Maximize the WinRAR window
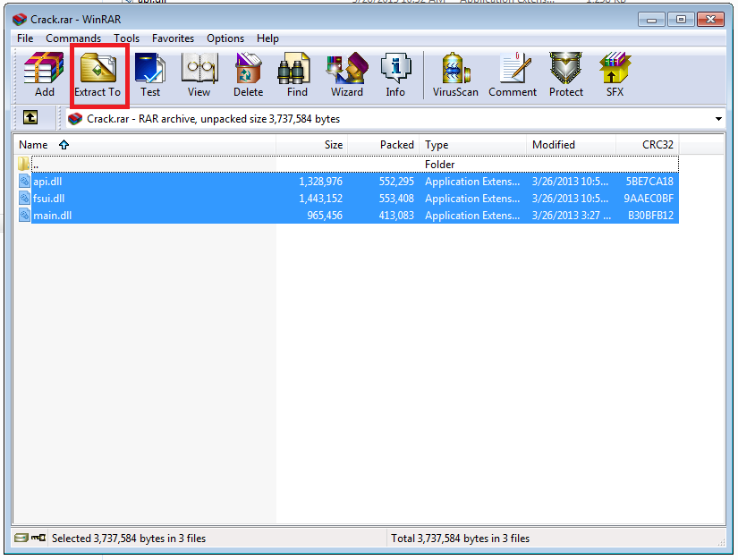Screen dimensions: 738x560 (x=681, y=20)
